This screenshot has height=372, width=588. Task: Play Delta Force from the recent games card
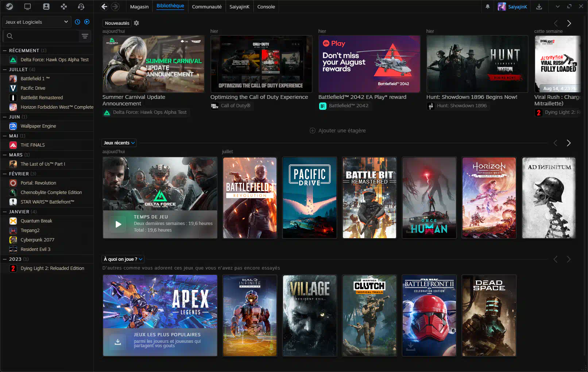[x=118, y=224]
